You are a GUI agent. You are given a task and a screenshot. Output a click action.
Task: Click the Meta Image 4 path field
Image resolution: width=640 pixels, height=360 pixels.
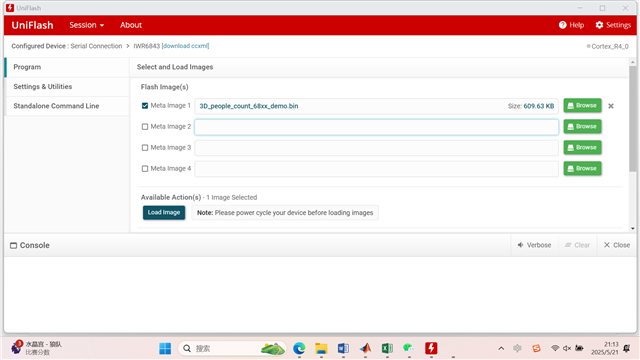click(376, 169)
